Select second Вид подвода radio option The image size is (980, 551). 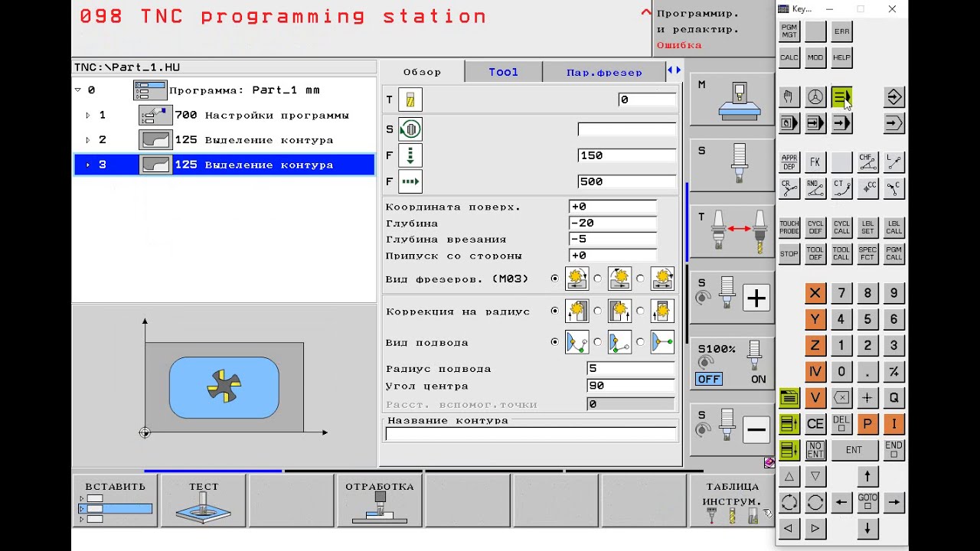597,342
